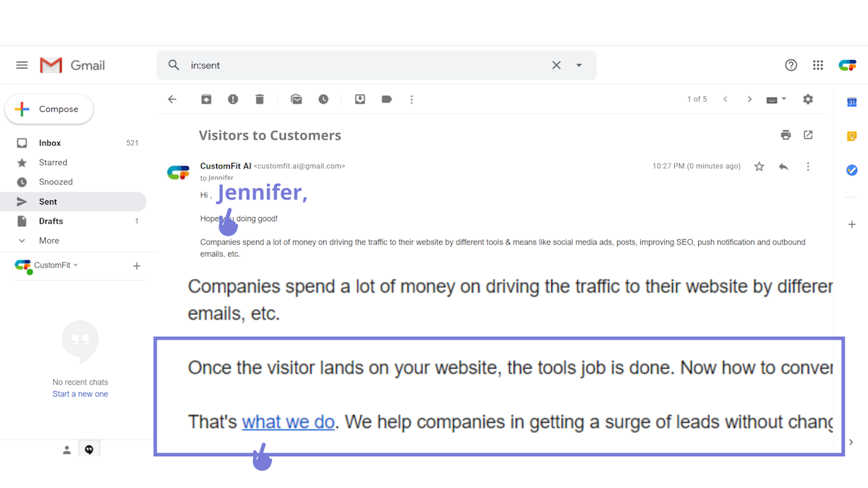
Task: Click the search box with in:sent
Action: (362, 65)
